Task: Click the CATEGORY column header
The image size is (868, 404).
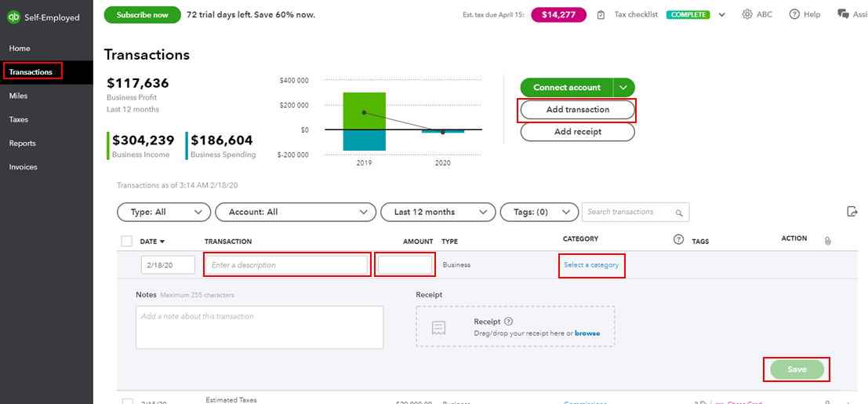Action: (581, 238)
